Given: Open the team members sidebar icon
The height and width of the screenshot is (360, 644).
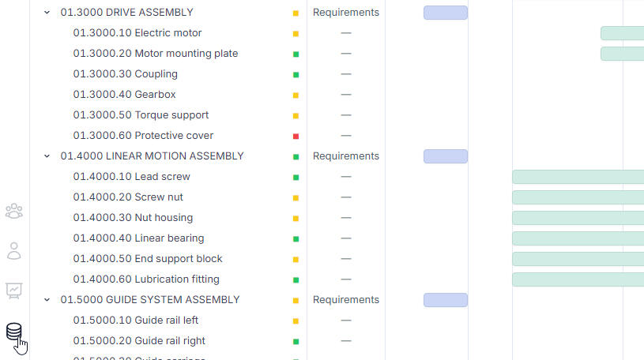Looking at the screenshot, I should [14, 212].
